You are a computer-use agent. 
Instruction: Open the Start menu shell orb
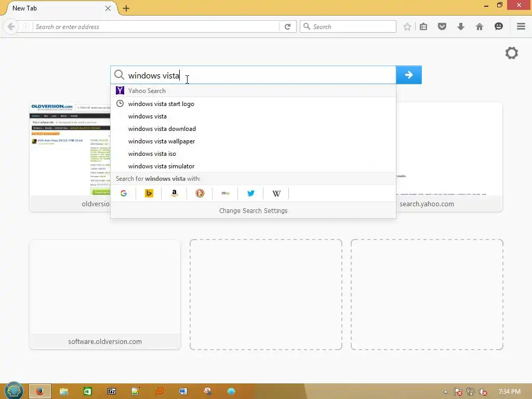[x=14, y=390]
